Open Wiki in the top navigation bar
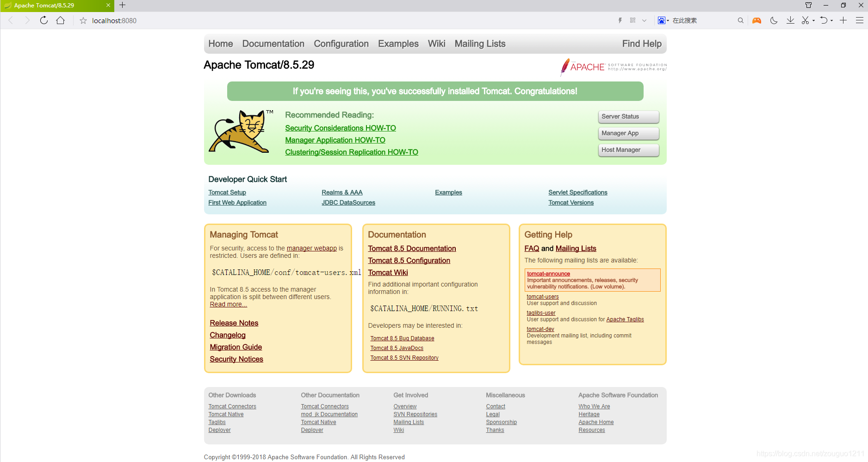Viewport: 868px width, 462px height. pos(437,44)
